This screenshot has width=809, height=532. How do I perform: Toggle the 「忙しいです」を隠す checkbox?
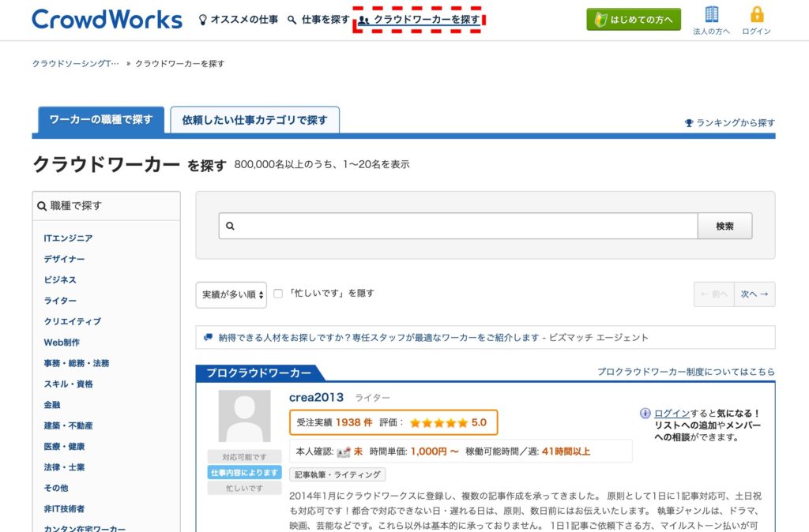point(278,294)
